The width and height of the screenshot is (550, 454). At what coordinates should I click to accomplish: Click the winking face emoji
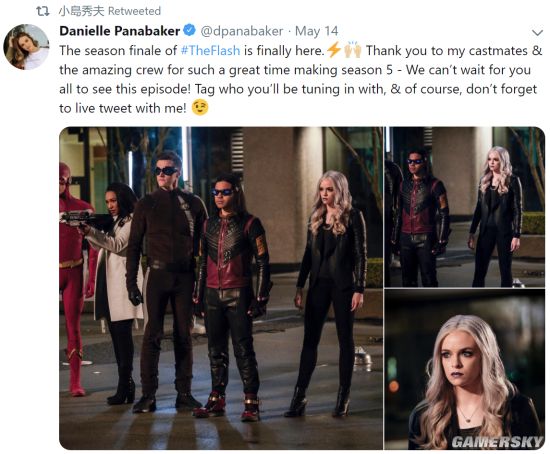(200, 108)
